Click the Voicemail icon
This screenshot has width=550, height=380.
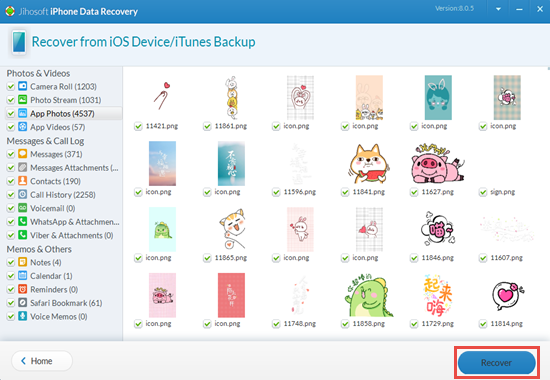[22, 208]
